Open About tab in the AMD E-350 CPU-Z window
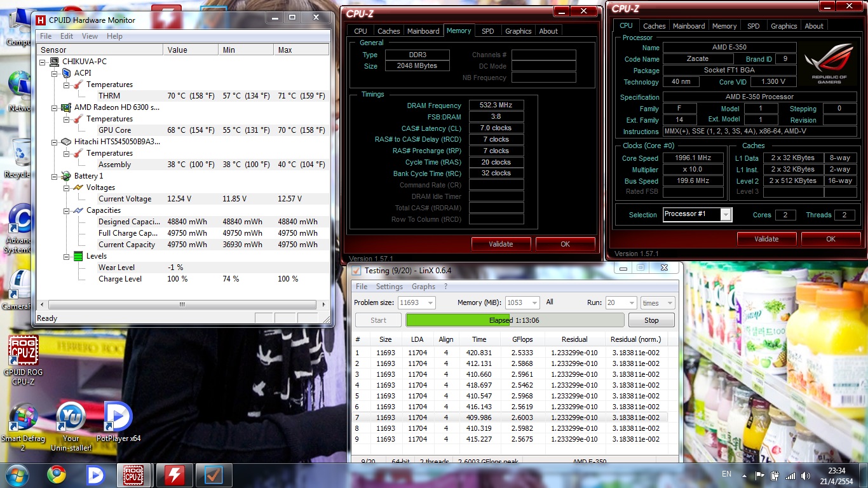Screen dimensions: 868x488 [x=814, y=26]
